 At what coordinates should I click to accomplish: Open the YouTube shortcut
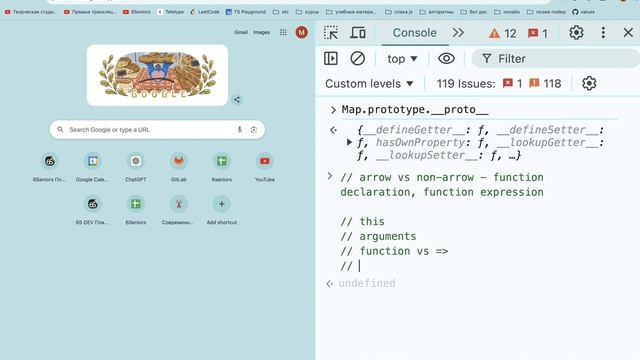pos(264,167)
